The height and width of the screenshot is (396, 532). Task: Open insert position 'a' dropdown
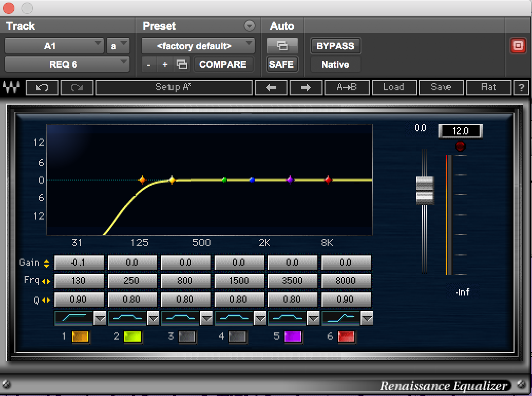point(118,46)
